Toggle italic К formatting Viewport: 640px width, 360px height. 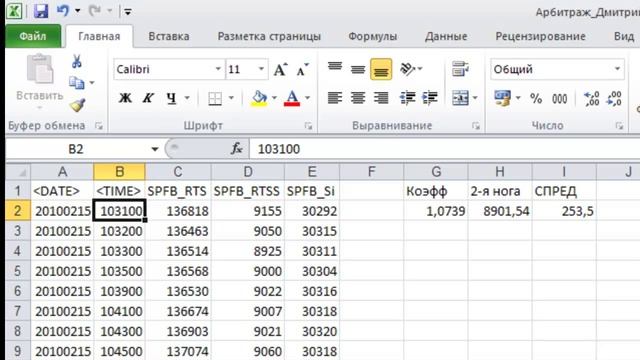148,98
